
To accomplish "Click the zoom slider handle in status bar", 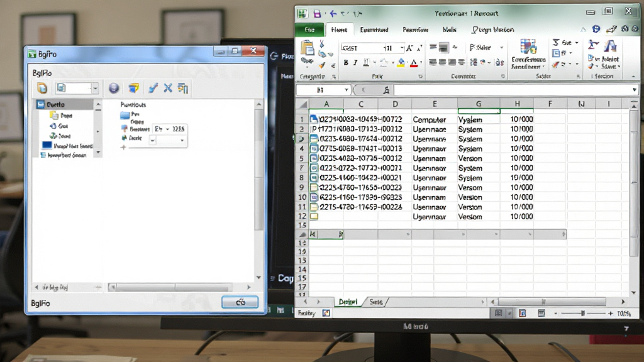I will point(582,314).
